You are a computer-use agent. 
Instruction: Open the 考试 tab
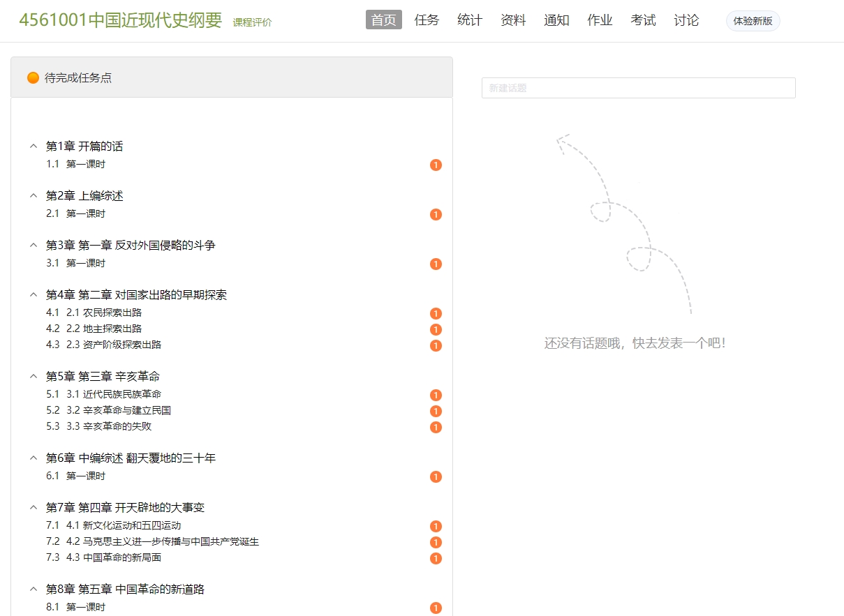(643, 20)
